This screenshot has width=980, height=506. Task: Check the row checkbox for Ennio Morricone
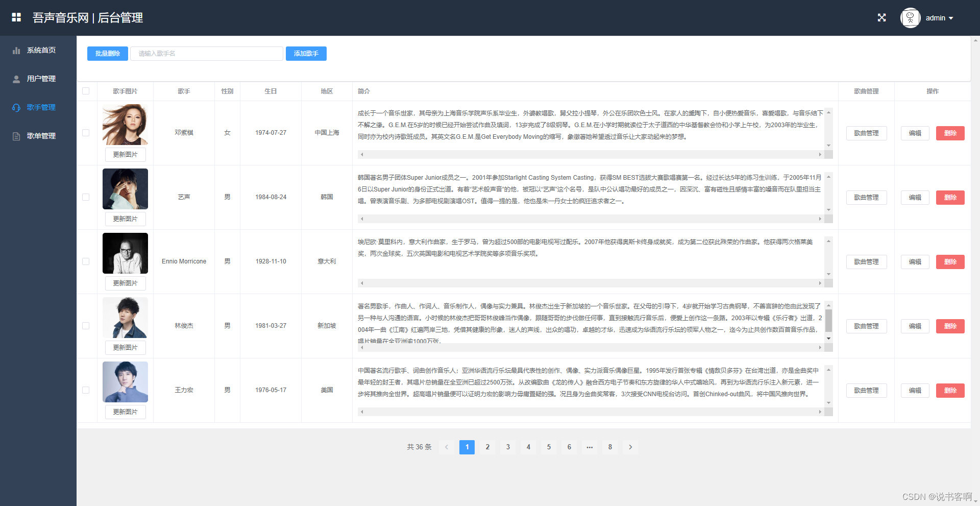pos(86,261)
